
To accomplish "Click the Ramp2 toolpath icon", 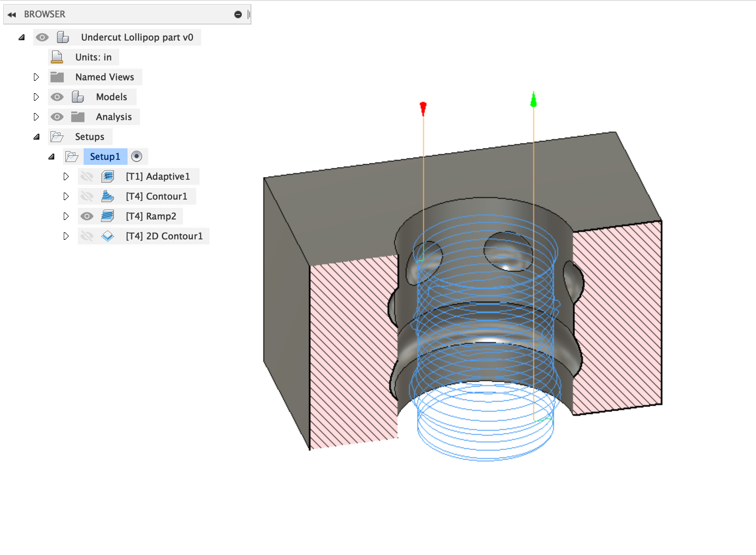I will point(108,216).
